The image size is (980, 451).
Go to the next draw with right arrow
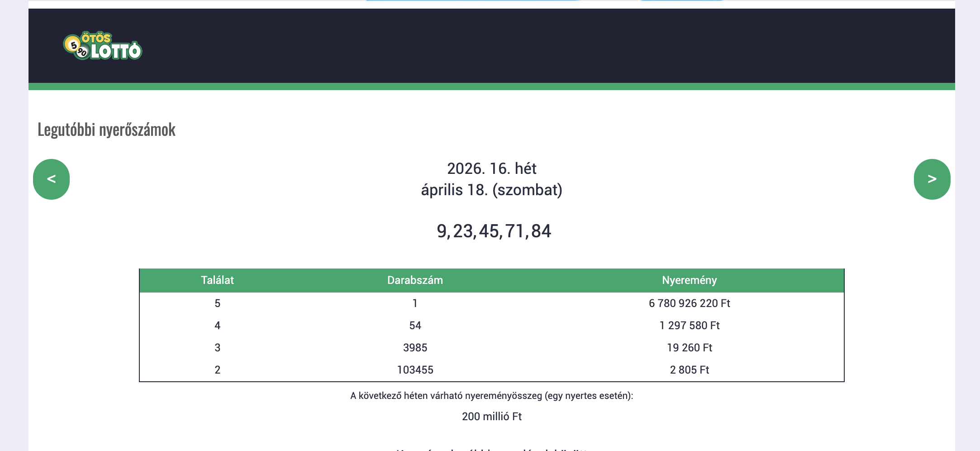point(932,179)
